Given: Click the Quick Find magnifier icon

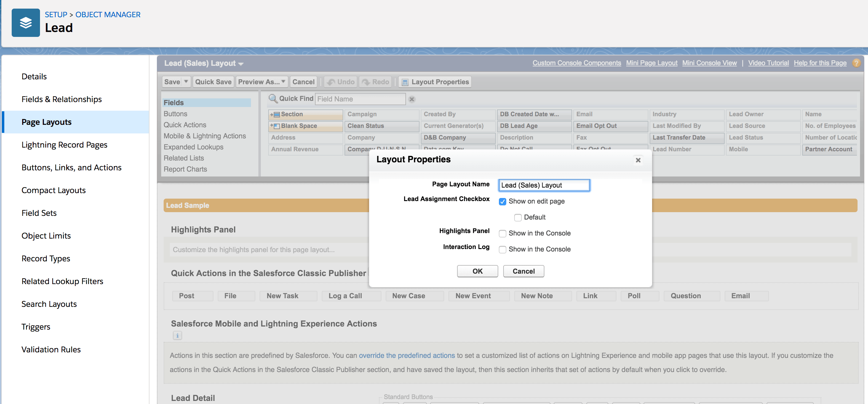Looking at the screenshot, I should click(x=273, y=99).
